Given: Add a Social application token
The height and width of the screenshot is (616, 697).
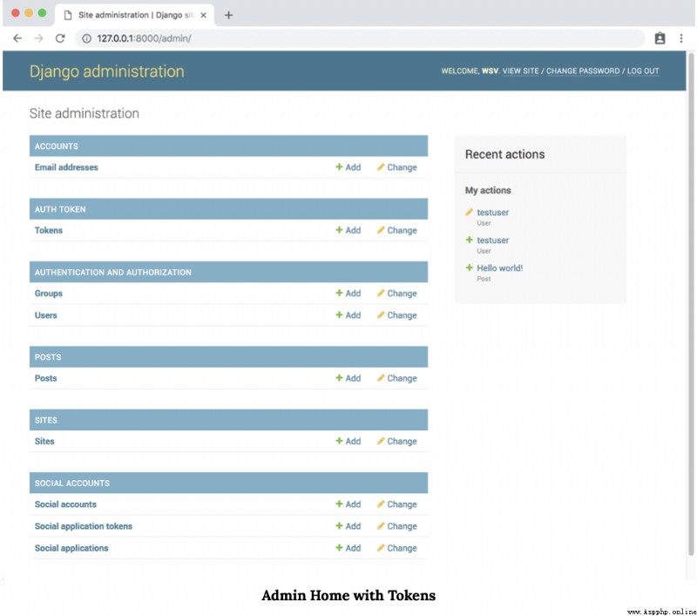Looking at the screenshot, I should pyautogui.click(x=348, y=526).
